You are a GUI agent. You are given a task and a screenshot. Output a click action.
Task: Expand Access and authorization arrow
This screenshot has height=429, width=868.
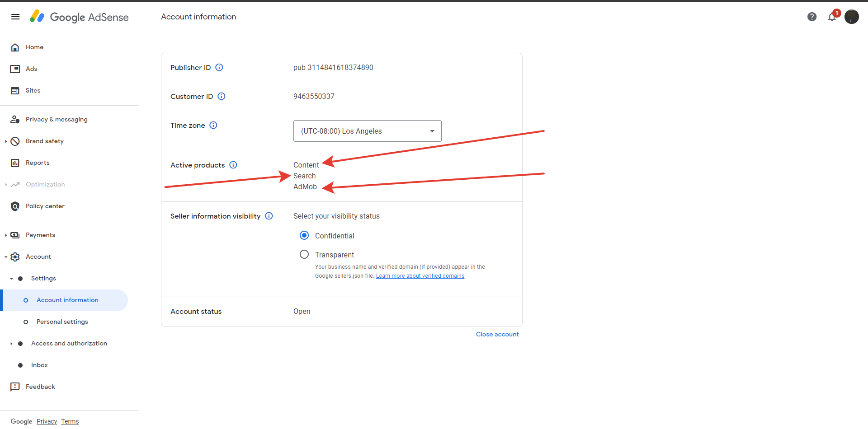[x=11, y=344]
